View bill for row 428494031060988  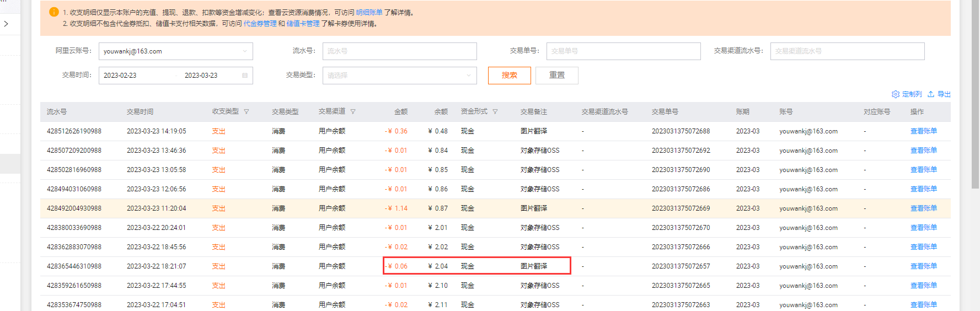click(924, 189)
